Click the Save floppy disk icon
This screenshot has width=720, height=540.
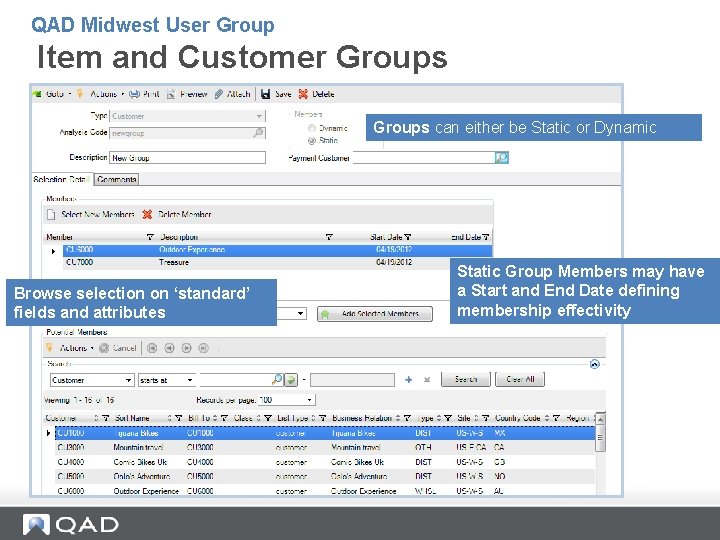[265, 94]
